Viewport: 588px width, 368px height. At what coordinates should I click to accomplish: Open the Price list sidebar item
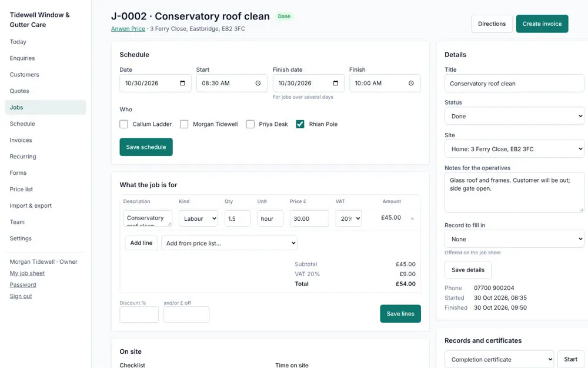21,189
